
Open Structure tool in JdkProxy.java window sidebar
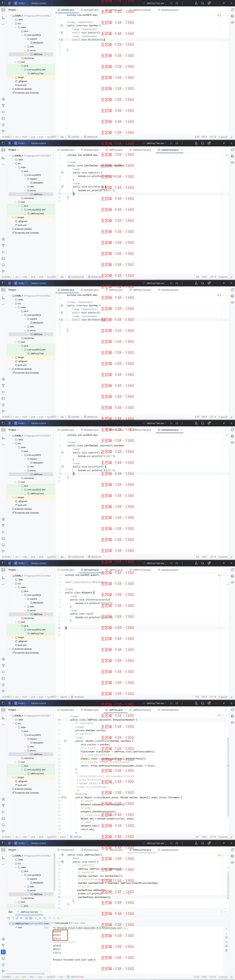[3, 718]
